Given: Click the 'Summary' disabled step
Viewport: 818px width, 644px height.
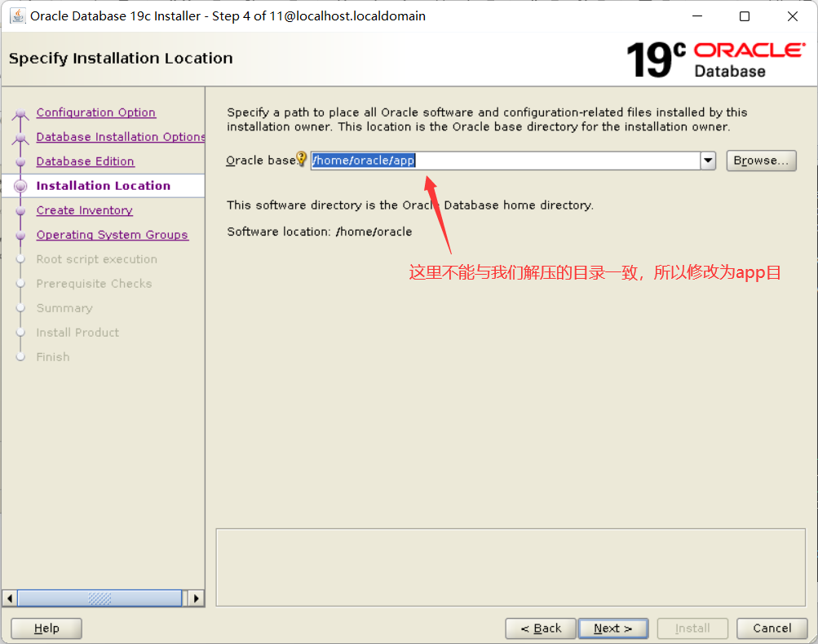Looking at the screenshot, I should tap(64, 309).
